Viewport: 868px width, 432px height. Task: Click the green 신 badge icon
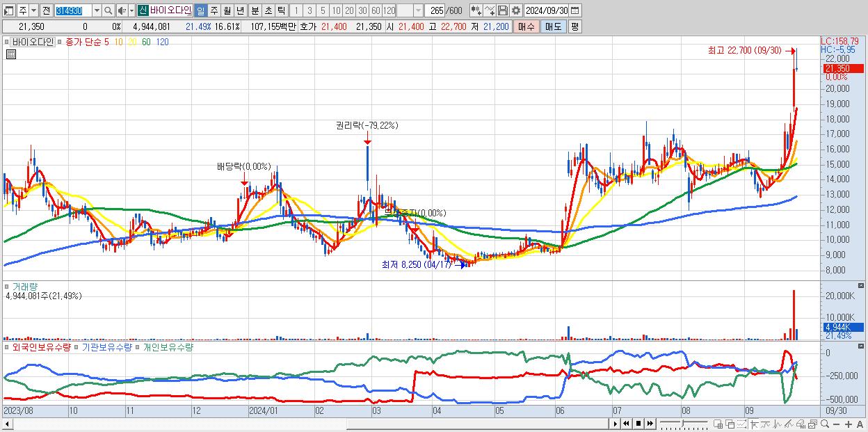pyautogui.click(x=143, y=11)
